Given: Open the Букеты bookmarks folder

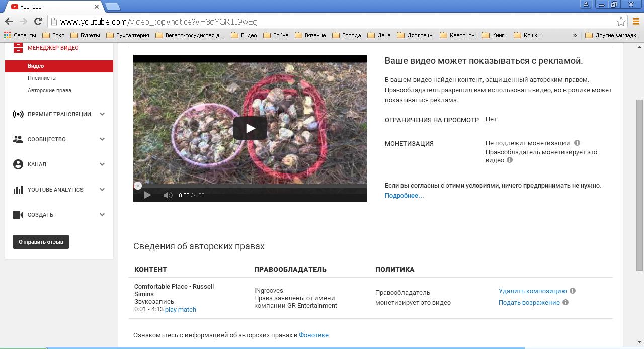Looking at the screenshot, I should pos(85,35).
